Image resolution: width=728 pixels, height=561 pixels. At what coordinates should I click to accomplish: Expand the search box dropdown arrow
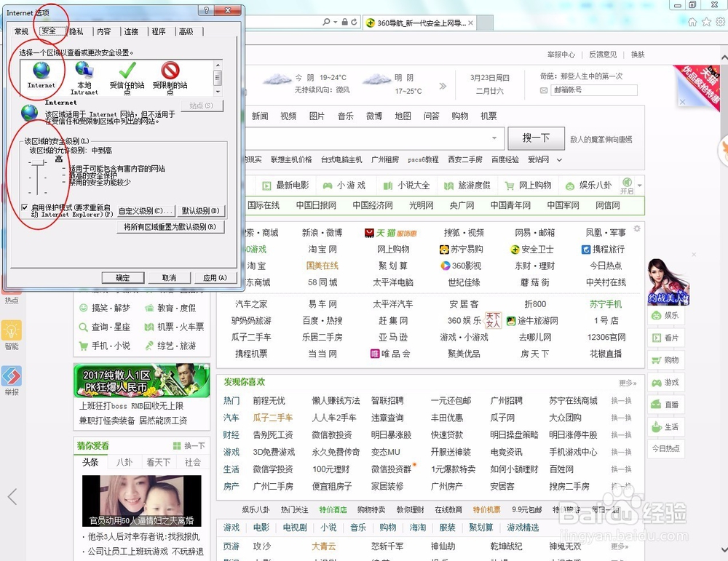point(494,138)
